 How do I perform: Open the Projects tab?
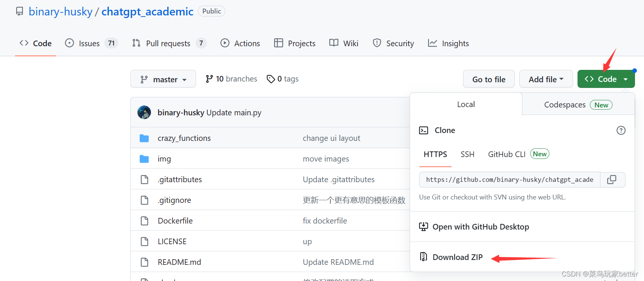(295, 43)
